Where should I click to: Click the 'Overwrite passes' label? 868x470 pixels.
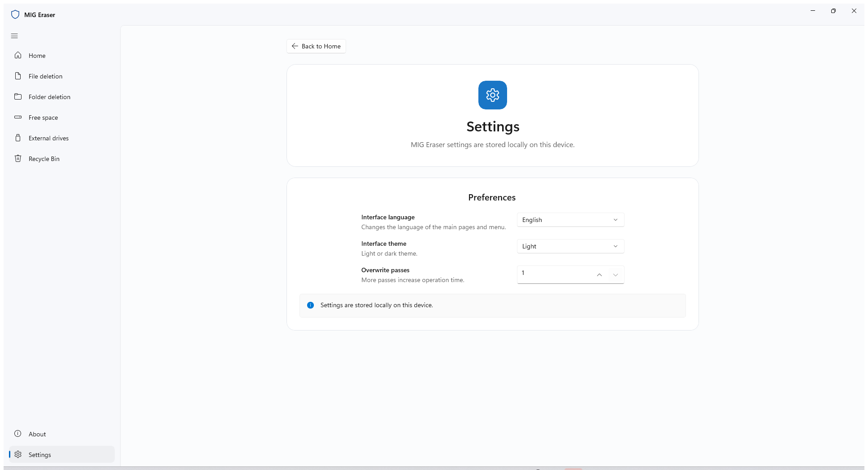click(x=385, y=270)
